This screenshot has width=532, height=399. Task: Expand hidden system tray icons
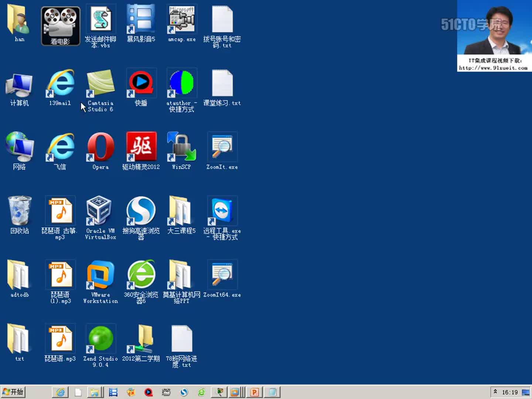click(495, 392)
